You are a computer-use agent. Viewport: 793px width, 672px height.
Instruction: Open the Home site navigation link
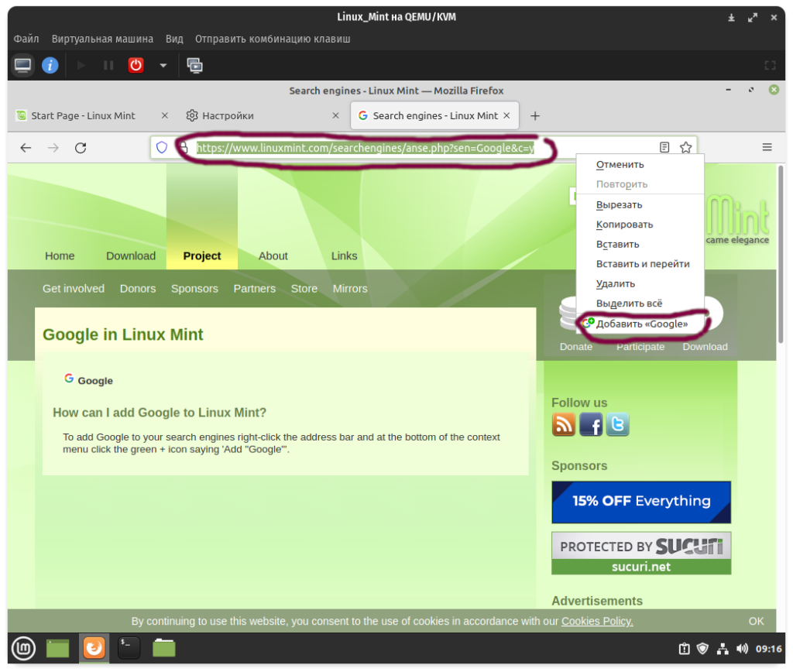(x=60, y=255)
